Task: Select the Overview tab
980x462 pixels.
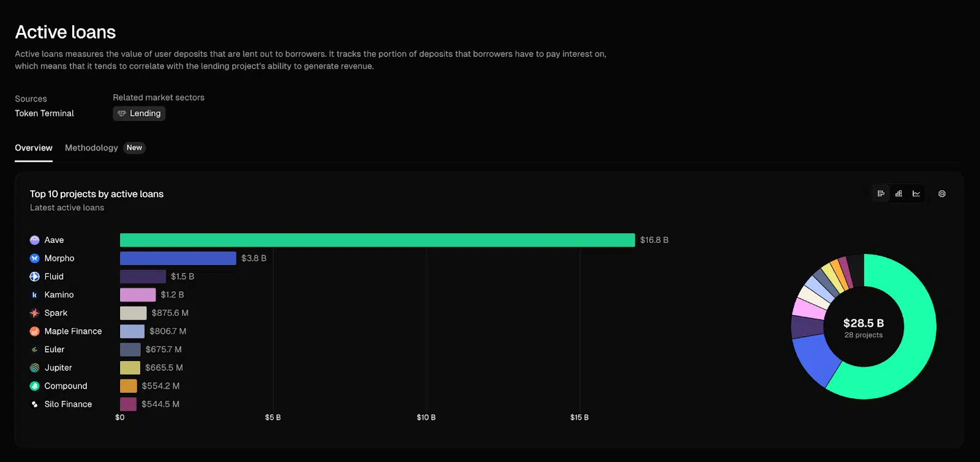Action: pos(34,148)
